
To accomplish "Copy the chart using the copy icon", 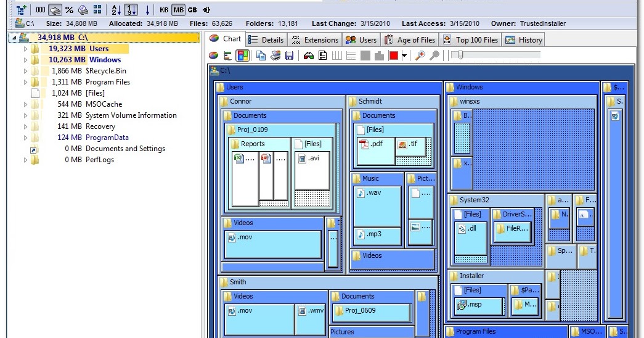I will tap(261, 55).
